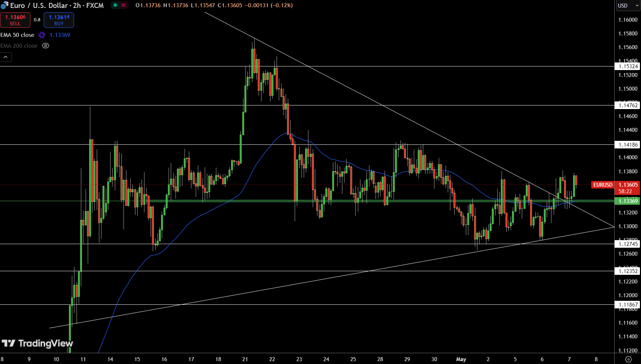Click the pink approximate-data indicator icon

click(x=124, y=5)
